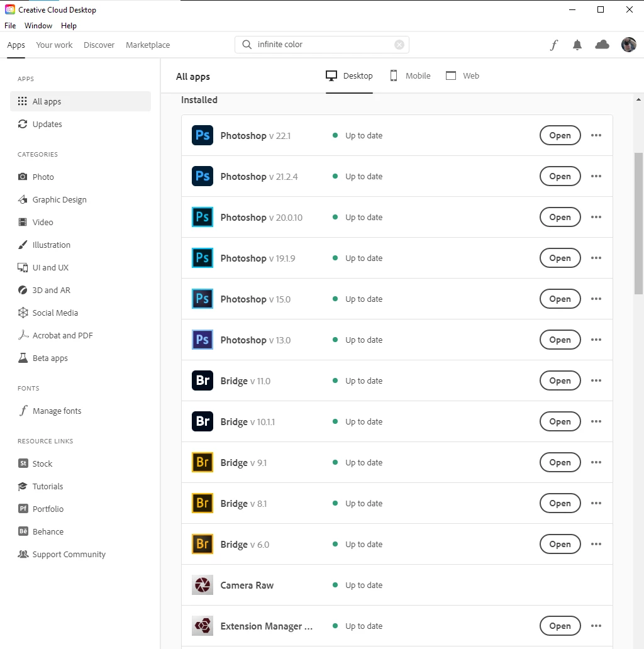
Task: Open the Window menu
Action: (38, 26)
